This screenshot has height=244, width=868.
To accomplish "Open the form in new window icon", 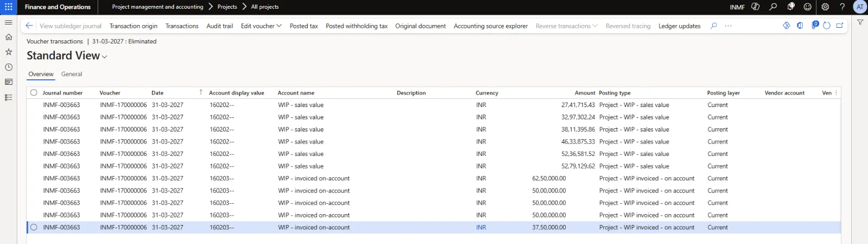I will (x=840, y=26).
